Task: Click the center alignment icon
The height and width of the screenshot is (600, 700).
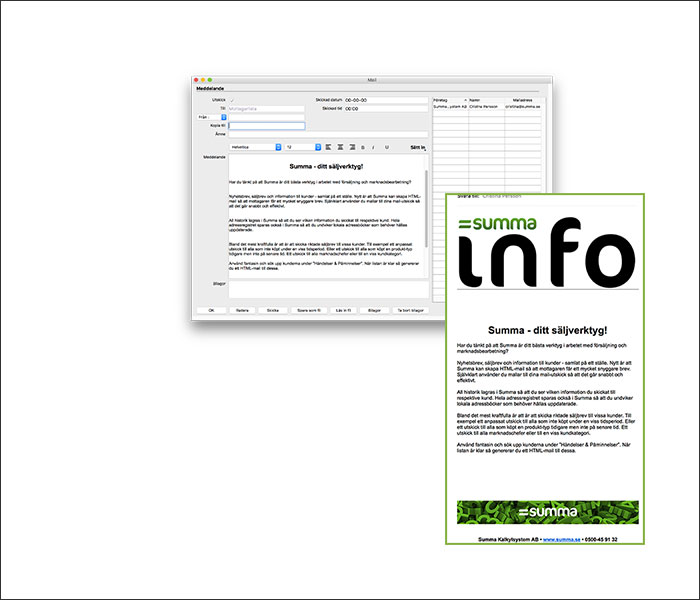Action: [340, 147]
